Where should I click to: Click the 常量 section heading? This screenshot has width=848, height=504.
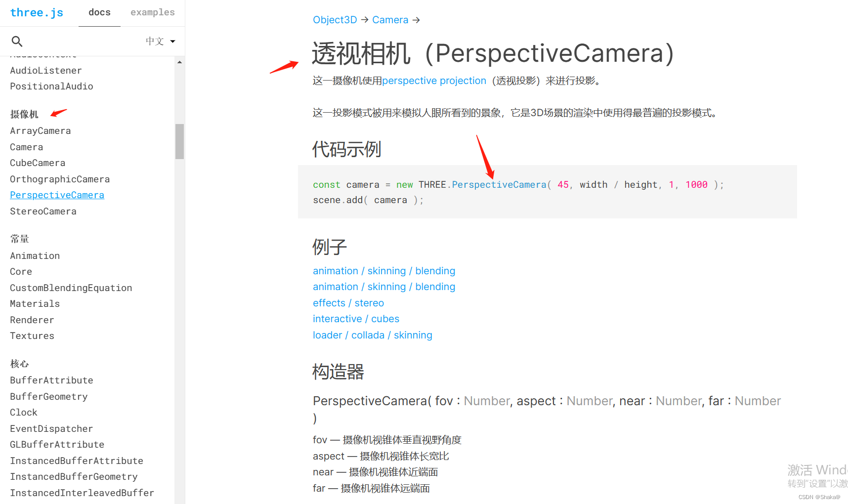pyautogui.click(x=20, y=239)
